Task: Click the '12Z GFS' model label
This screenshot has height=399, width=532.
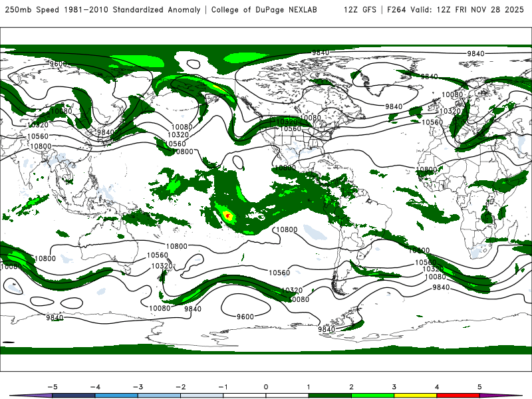Action: [360, 9]
